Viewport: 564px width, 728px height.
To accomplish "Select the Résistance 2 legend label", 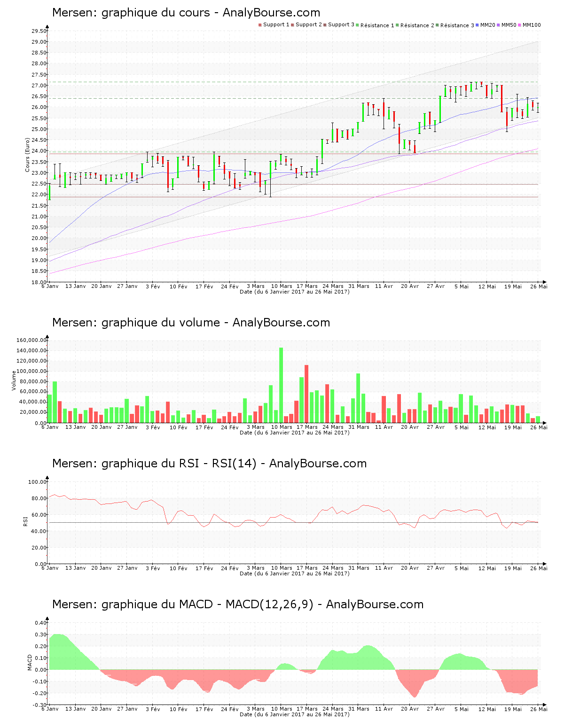I will click(417, 25).
